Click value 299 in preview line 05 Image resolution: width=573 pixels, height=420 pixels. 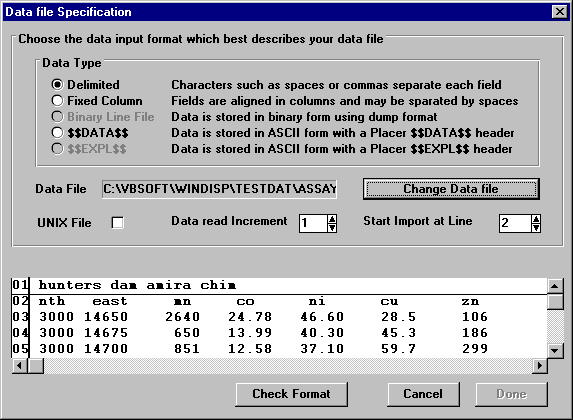(475, 349)
